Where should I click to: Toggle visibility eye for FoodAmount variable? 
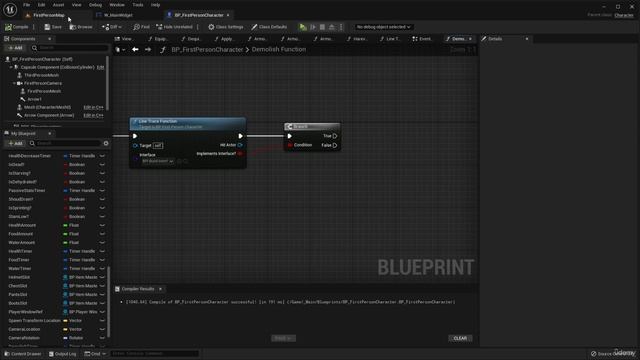(x=102, y=234)
